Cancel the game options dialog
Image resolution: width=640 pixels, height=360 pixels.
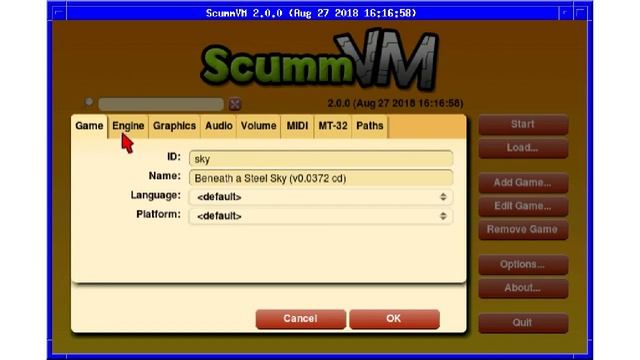[x=301, y=319]
